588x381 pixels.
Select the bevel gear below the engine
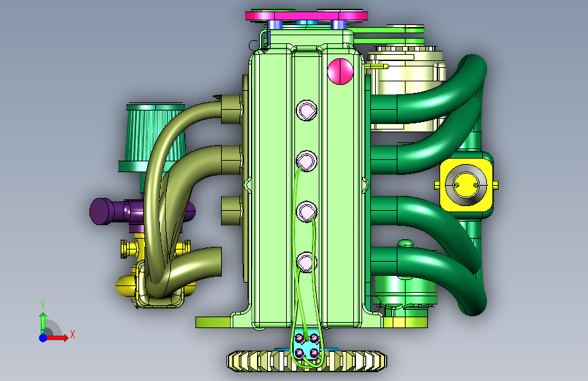click(307, 361)
